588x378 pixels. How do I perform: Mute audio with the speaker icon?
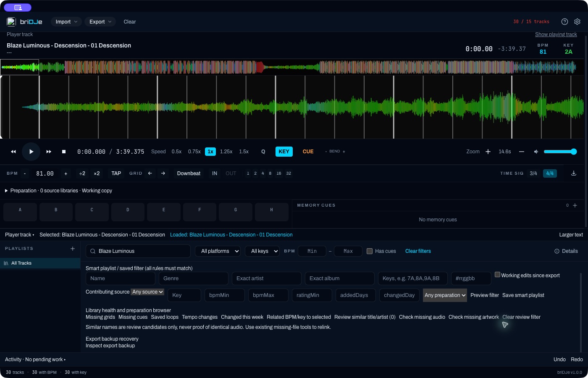point(536,152)
